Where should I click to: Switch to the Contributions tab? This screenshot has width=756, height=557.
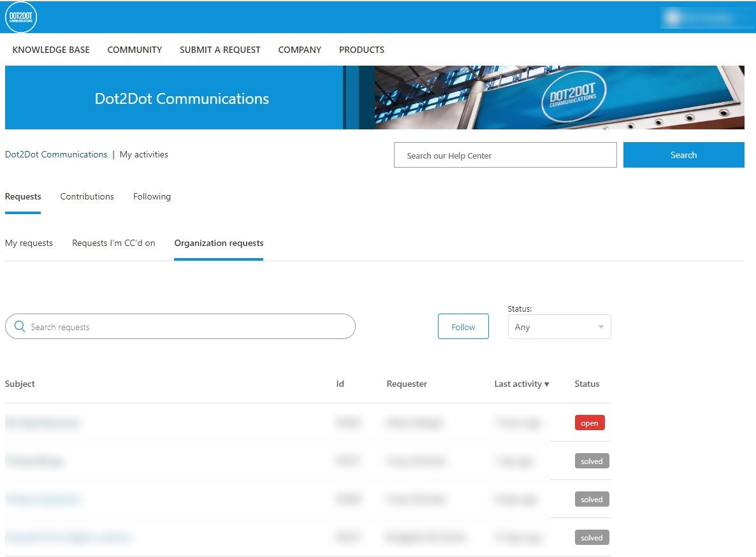[x=87, y=196]
